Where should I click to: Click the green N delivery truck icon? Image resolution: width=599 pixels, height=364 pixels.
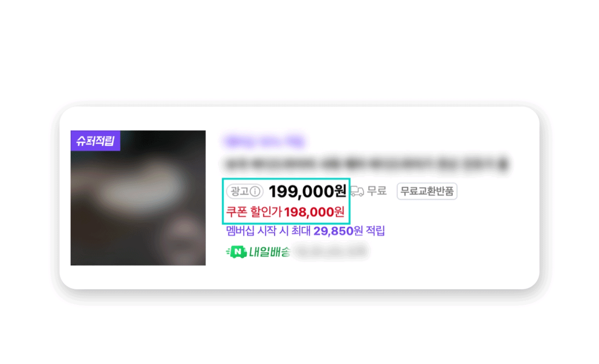click(236, 252)
